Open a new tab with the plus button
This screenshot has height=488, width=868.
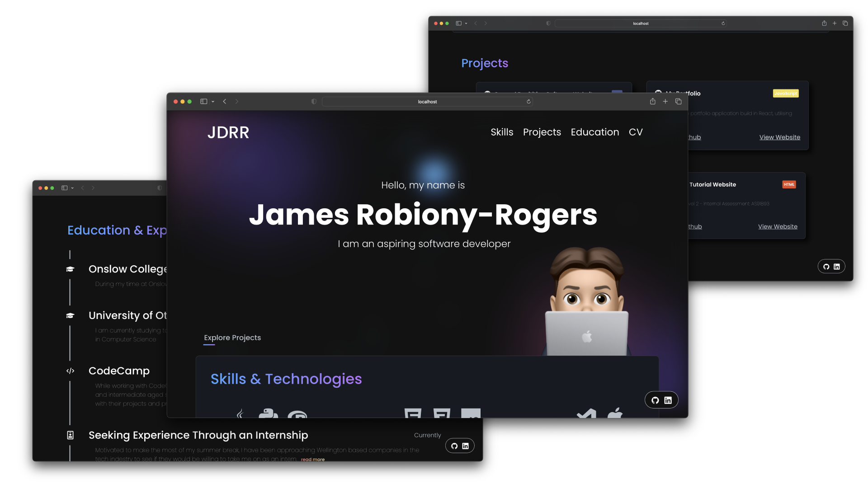tap(665, 102)
